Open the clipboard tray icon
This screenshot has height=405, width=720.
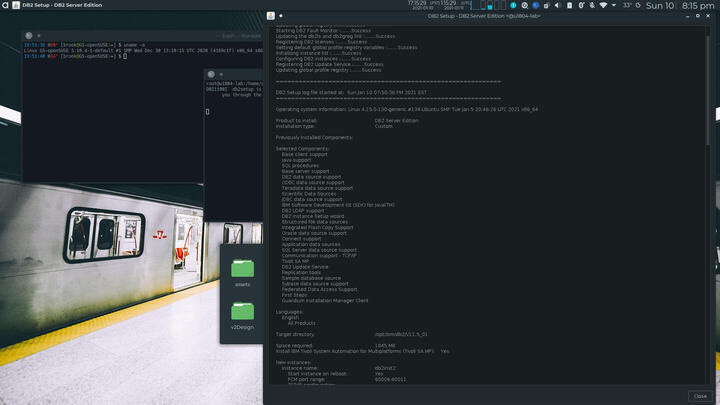point(569,6)
